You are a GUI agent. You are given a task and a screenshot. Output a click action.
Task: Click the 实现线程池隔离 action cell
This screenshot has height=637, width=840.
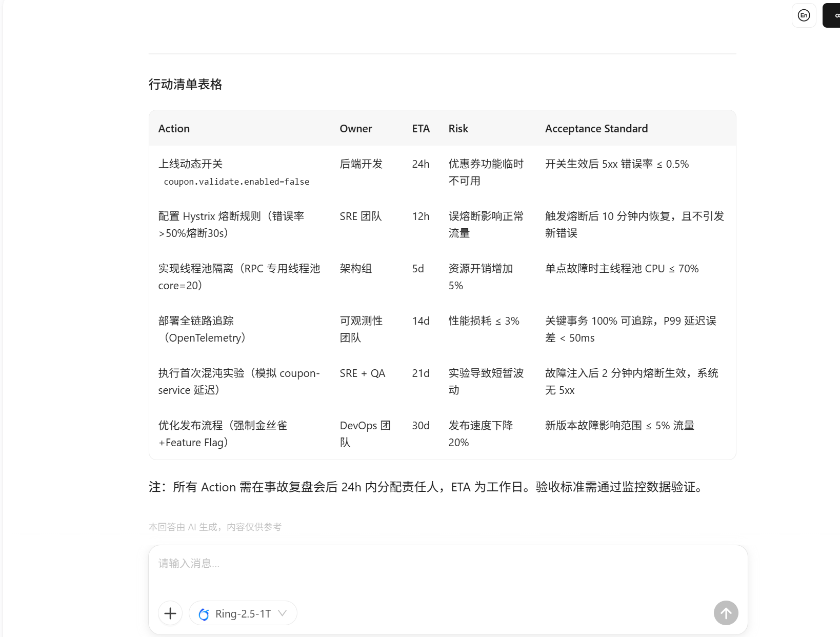point(239,277)
